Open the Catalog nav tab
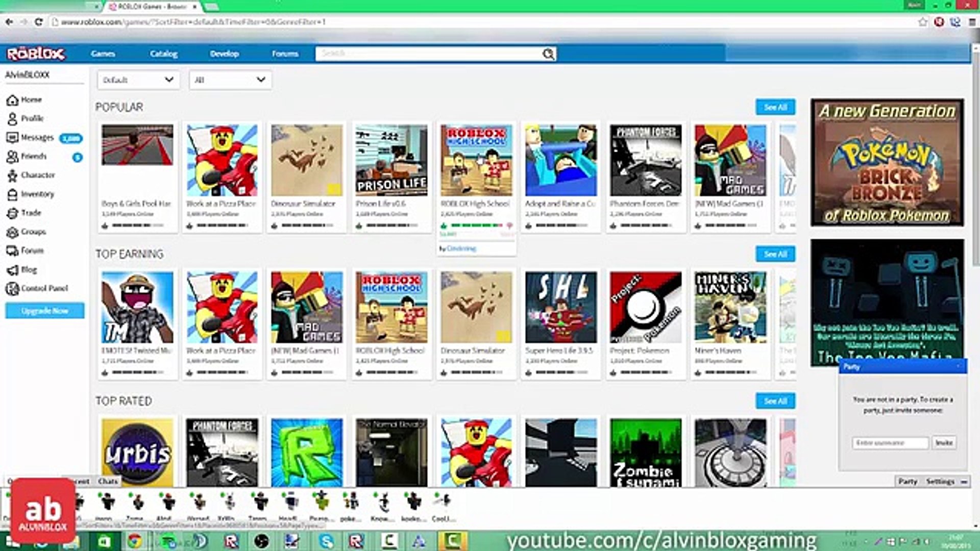 tap(163, 54)
